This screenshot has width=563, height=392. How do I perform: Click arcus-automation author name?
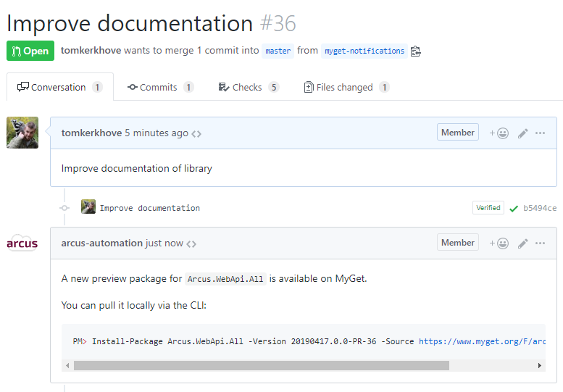point(102,243)
